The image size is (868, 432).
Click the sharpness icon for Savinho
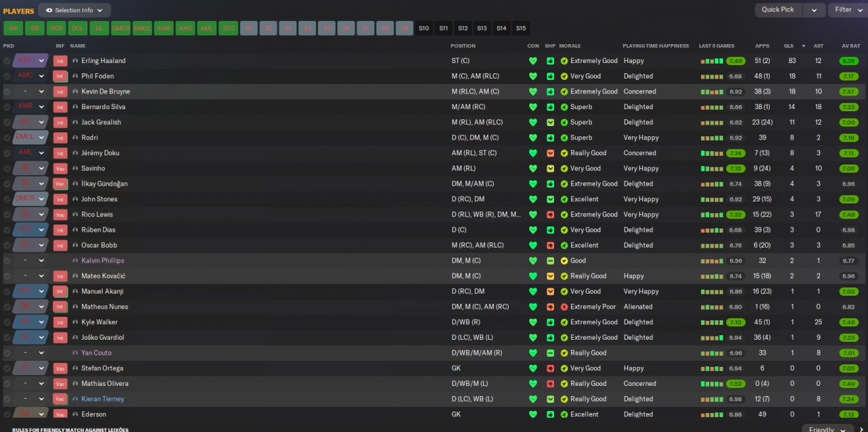tap(551, 168)
